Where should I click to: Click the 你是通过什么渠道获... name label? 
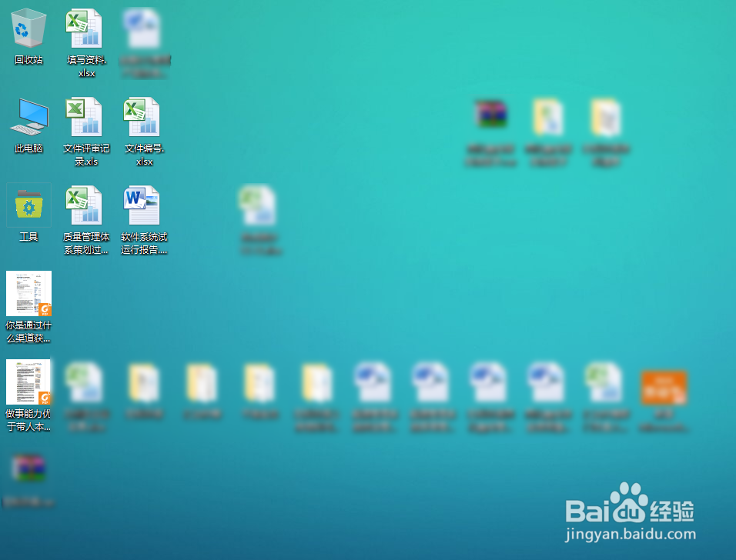point(28,332)
